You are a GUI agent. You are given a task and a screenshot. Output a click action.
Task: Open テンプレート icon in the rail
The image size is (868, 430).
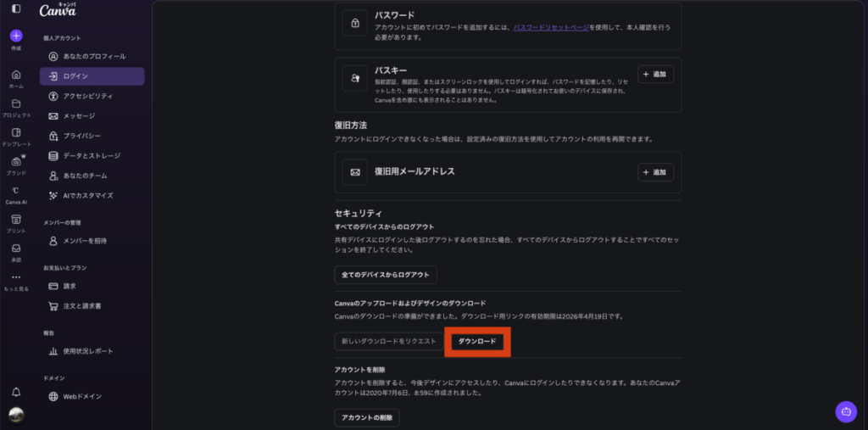(16, 132)
